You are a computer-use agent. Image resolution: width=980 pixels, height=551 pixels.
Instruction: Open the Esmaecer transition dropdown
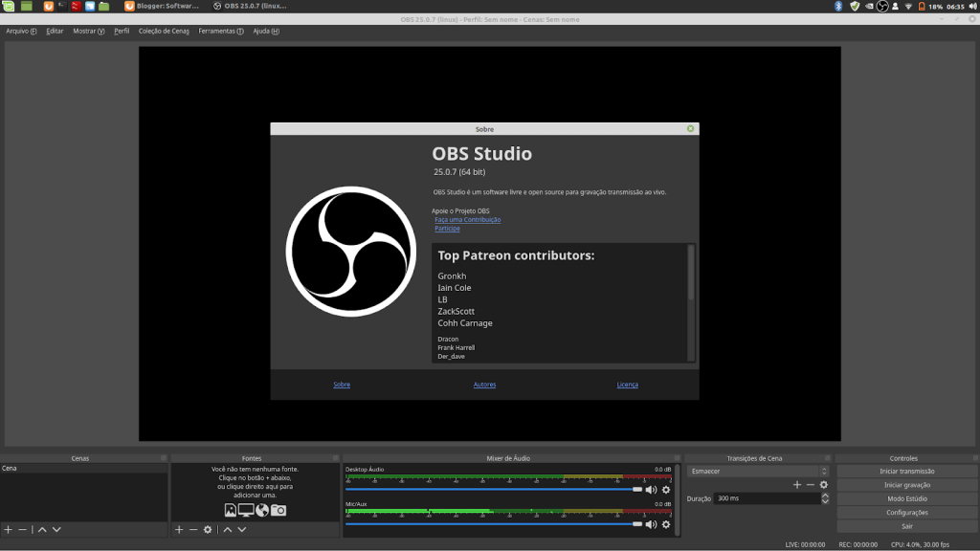(758, 471)
